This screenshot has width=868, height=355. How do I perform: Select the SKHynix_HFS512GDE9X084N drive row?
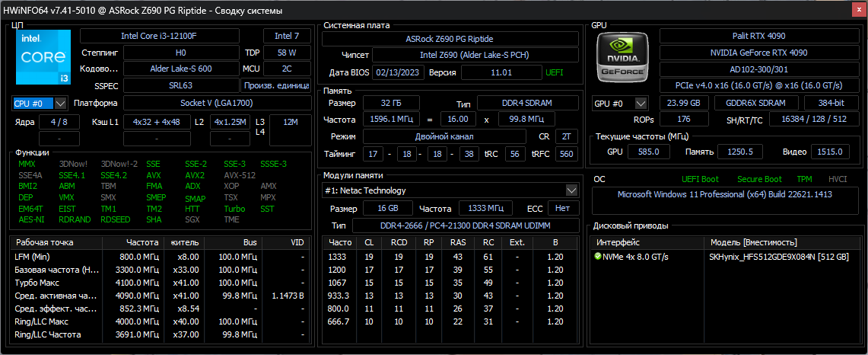[725, 257]
